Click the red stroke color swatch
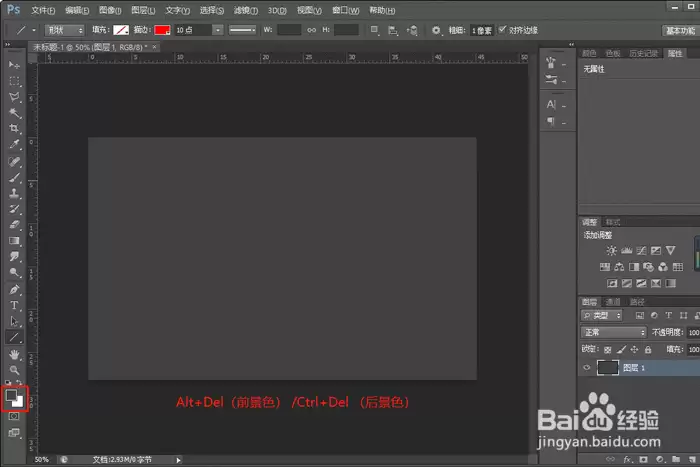Image resolution: width=700 pixels, height=467 pixels. 162,30
